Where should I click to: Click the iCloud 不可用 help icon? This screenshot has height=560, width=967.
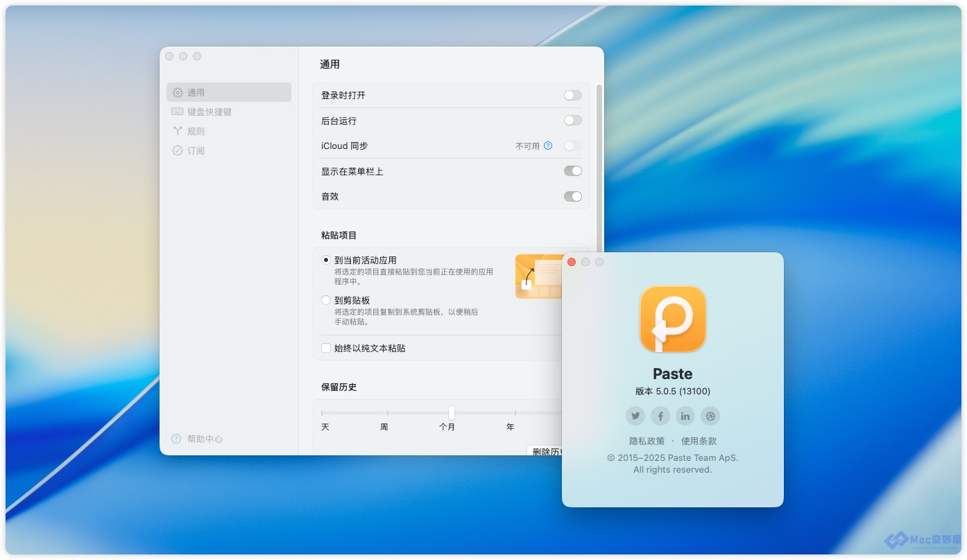coord(548,146)
